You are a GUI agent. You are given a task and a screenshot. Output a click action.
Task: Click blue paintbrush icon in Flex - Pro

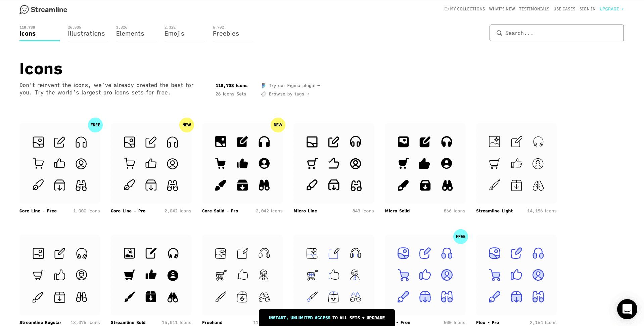495,297
